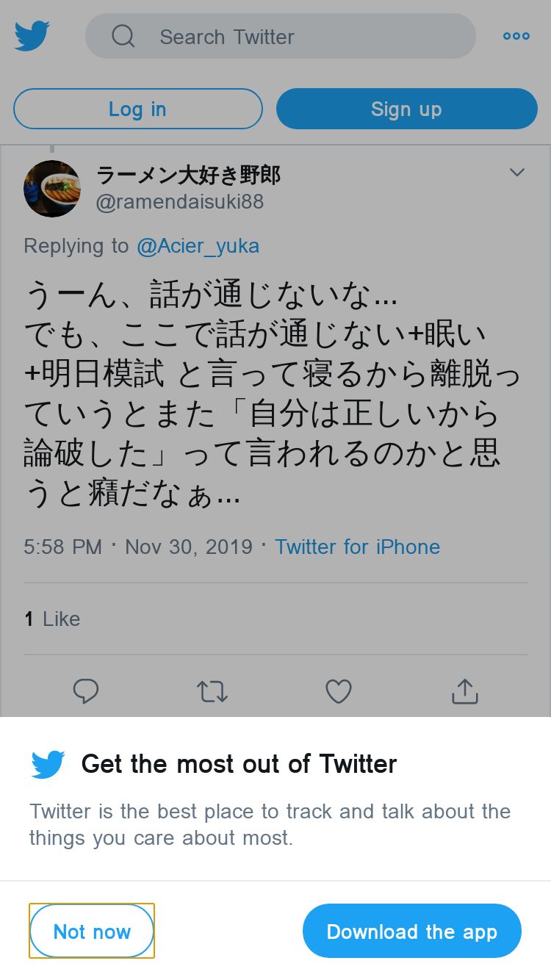
Task: Click the Log in button
Action: coord(138,109)
